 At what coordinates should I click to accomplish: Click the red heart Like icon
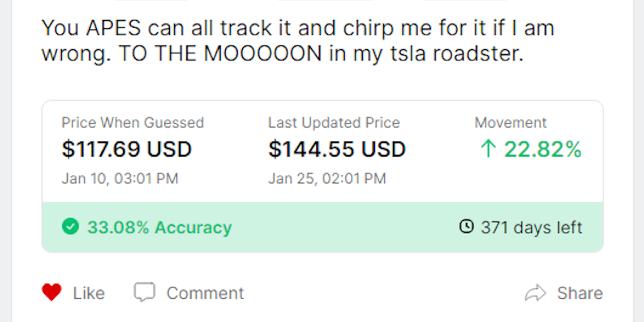tap(52, 292)
